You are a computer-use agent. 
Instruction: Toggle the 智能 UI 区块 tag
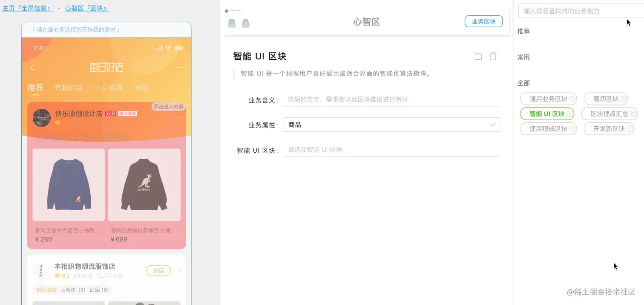pos(547,114)
